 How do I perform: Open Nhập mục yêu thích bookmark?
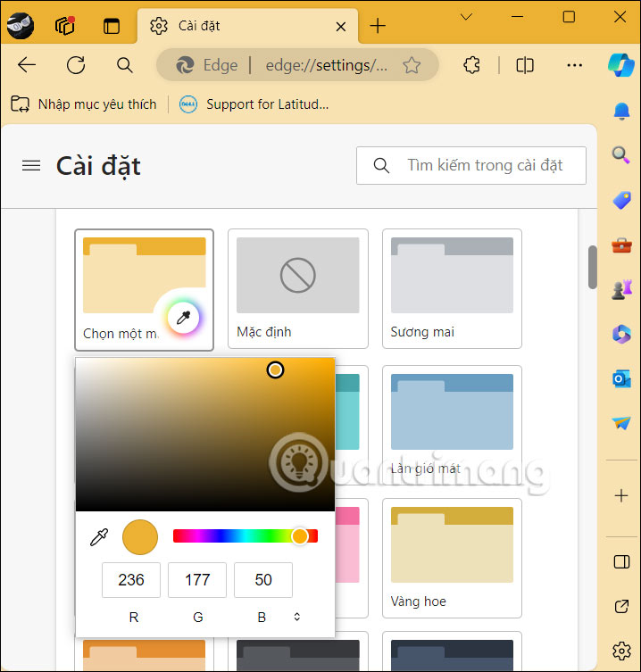click(84, 104)
